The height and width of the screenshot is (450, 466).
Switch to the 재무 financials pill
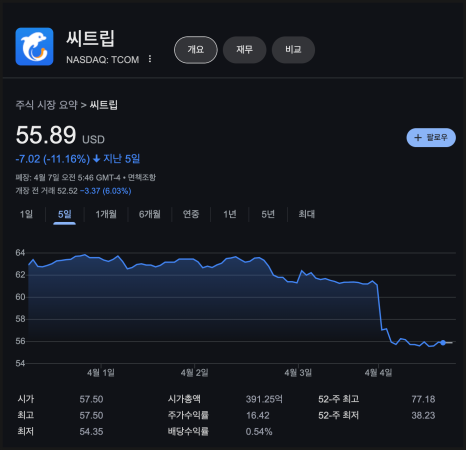tap(244, 50)
